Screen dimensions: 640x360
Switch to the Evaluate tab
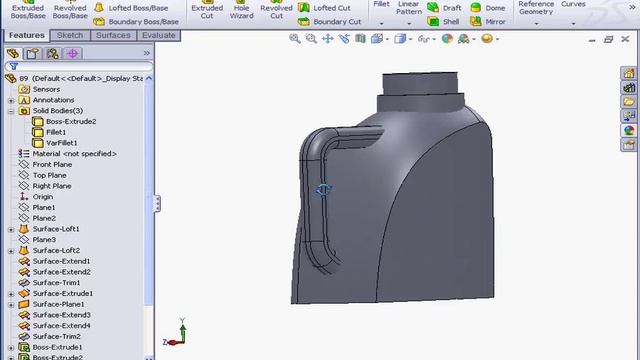159,36
